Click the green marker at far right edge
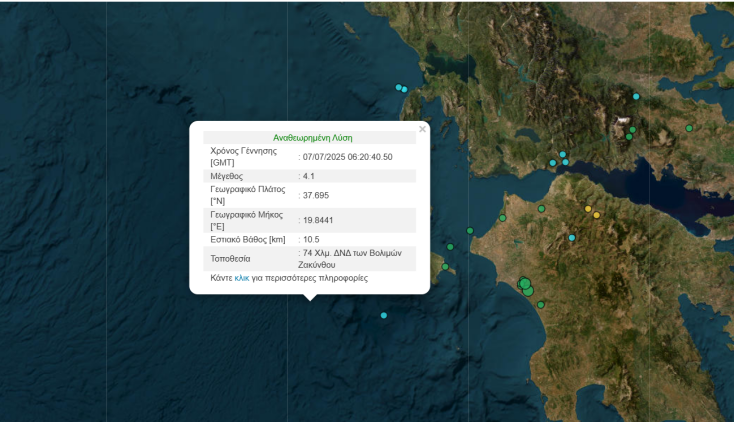 coord(689,128)
